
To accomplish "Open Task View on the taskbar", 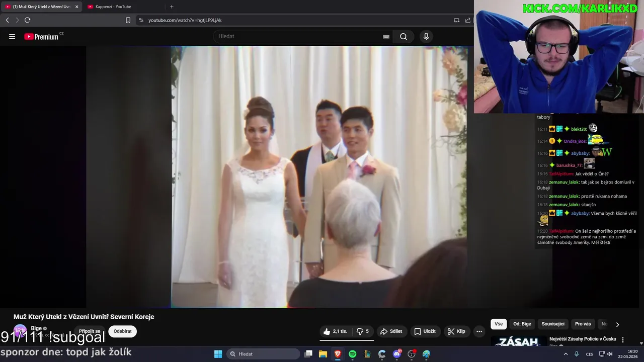I will click(x=308, y=354).
